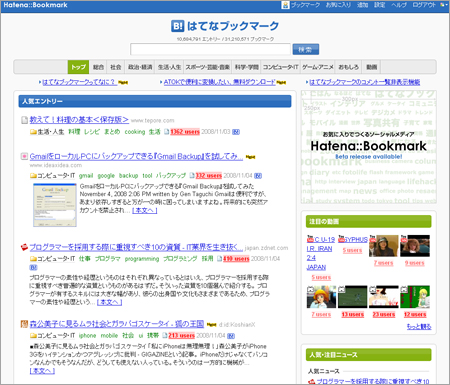Click YouTube icon beside C U-19 video link

pos(310,239)
